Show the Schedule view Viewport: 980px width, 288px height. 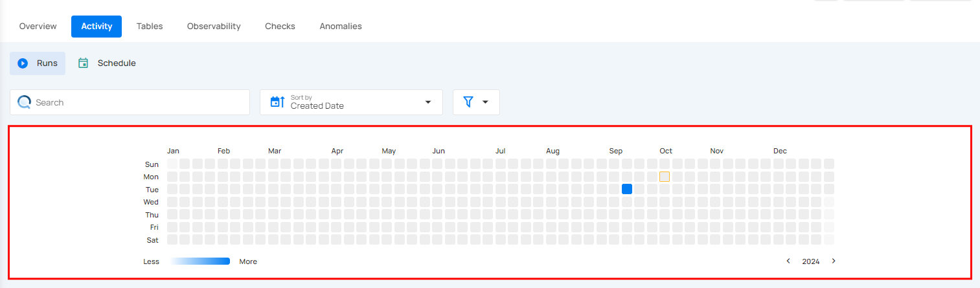pyautogui.click(x=116, y=63)
